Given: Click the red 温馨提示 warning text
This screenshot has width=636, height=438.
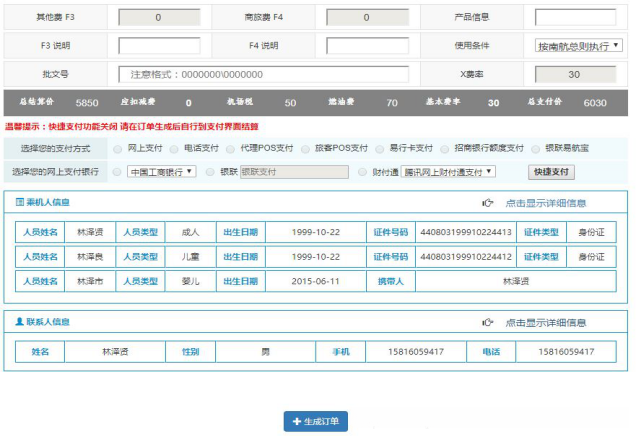Looking at the screenshot, I should [x=131, y=127].
